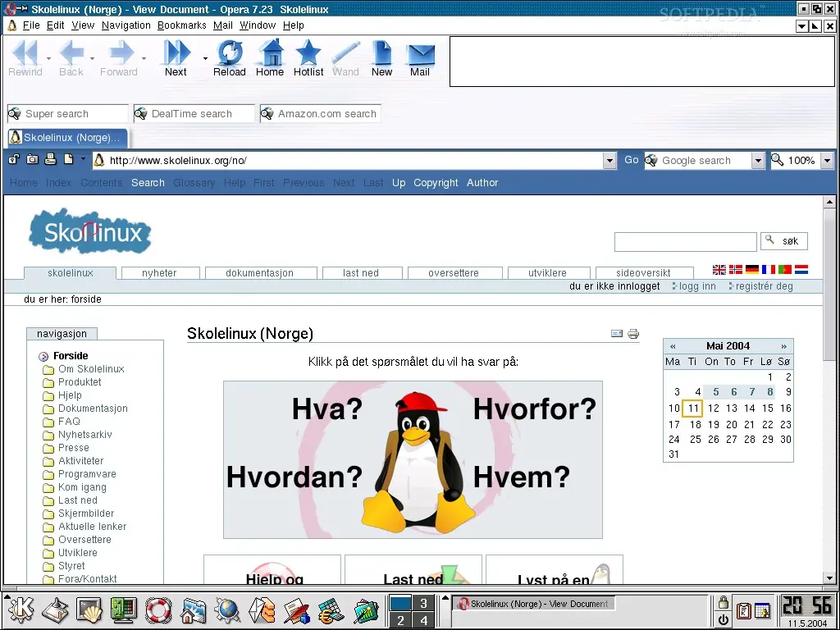Image resolution: width=840 pixels, height=630 pixels.
Task: Switch to the last ned tab
Action: (362, 272)
